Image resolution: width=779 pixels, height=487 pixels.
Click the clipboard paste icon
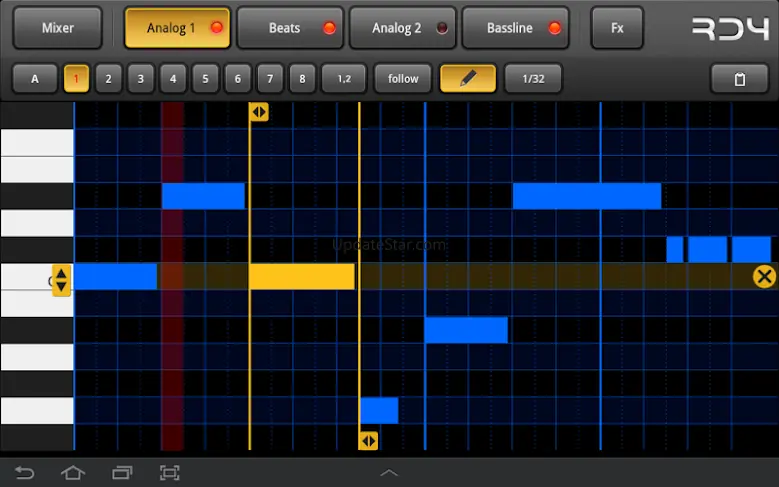click(739, 79)
